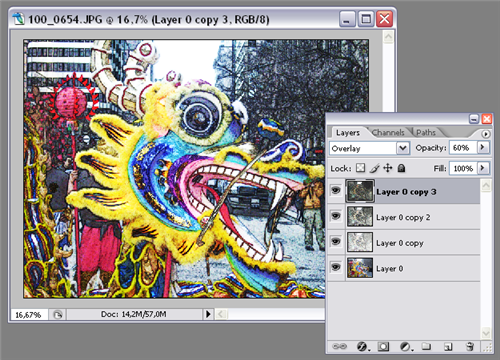Minimize the 100_0654.JPG document window

pos(347,19)
